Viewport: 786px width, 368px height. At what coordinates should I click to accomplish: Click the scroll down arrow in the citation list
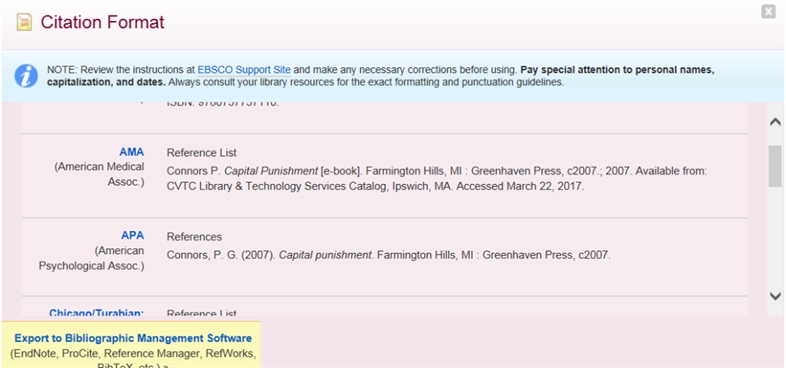click(x=775, y=296)
